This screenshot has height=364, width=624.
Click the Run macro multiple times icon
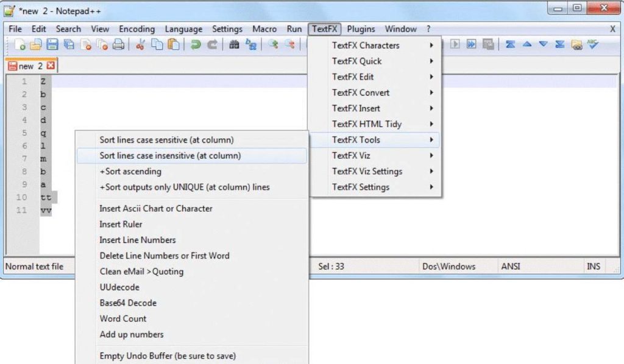(472, 44)
